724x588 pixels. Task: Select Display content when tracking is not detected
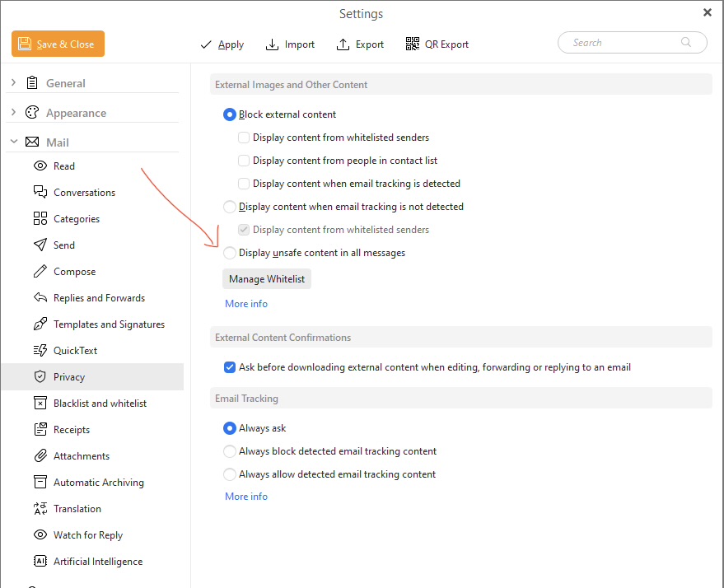click(230, 207)
